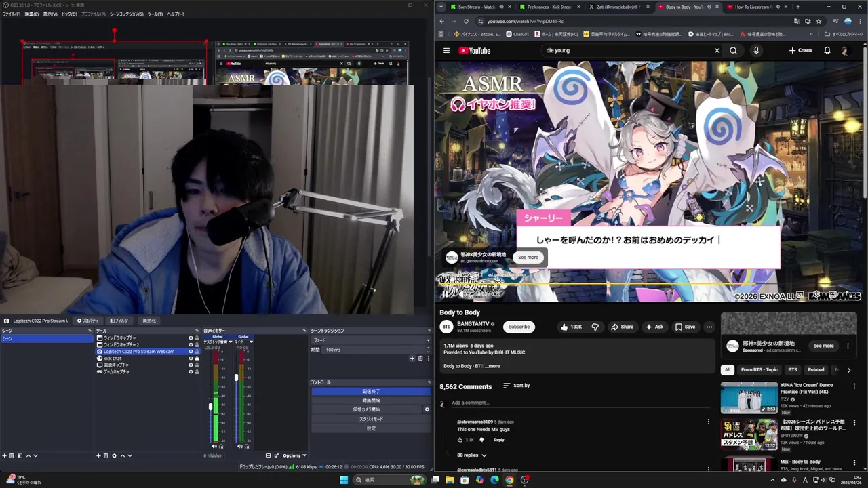The width and height of the screenshot is (868, 488).
Task: Reload the Chrome page
Action: [466, 21]
